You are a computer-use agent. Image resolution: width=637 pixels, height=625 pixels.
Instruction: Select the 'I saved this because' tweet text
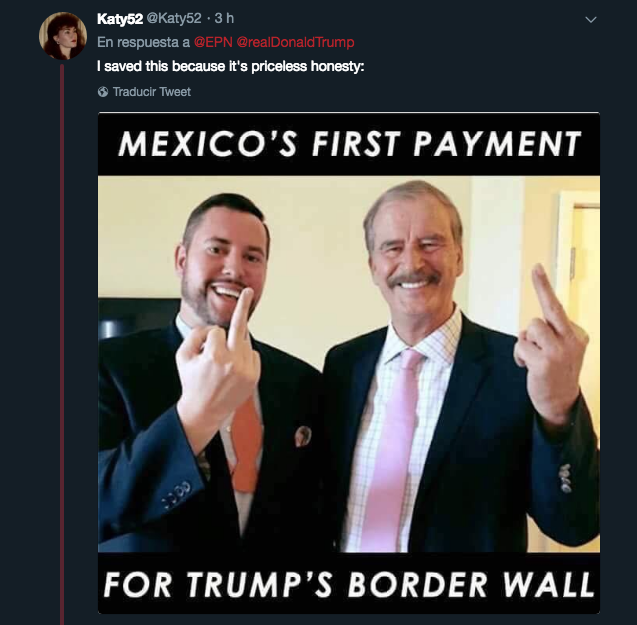click(x=231, y=66)
